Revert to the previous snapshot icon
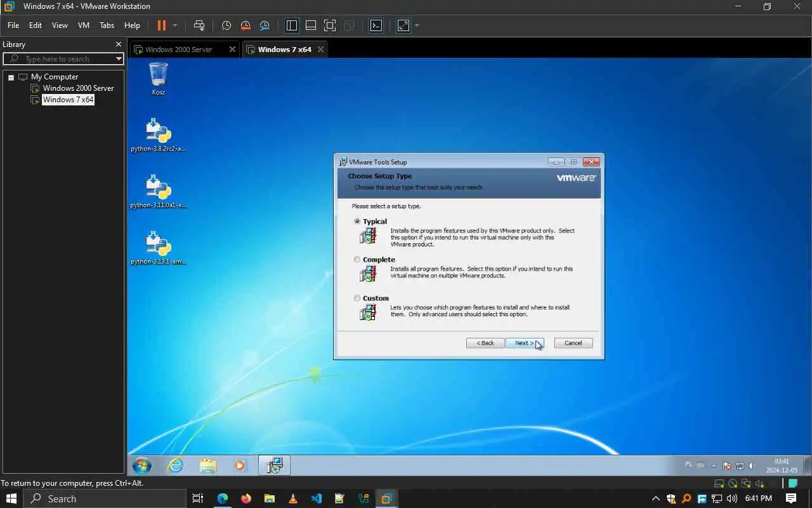 246,25
